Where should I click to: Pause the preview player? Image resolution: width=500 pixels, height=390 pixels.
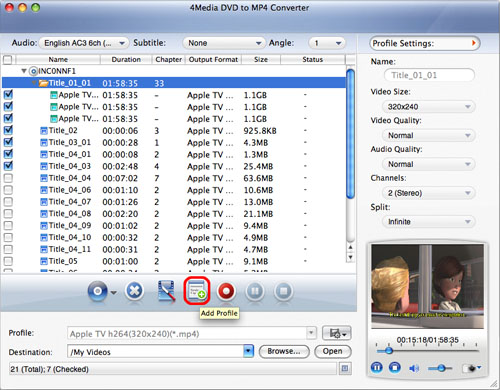[377, 368]
